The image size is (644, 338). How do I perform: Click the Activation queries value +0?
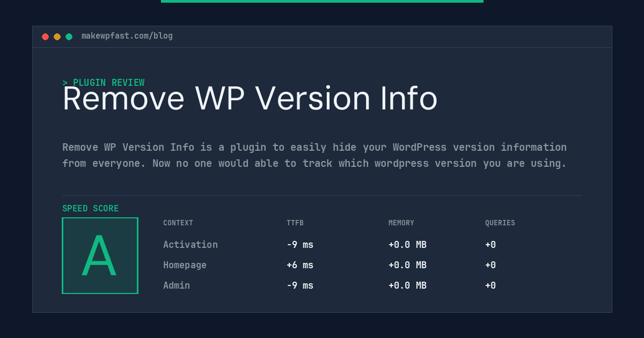491,245
